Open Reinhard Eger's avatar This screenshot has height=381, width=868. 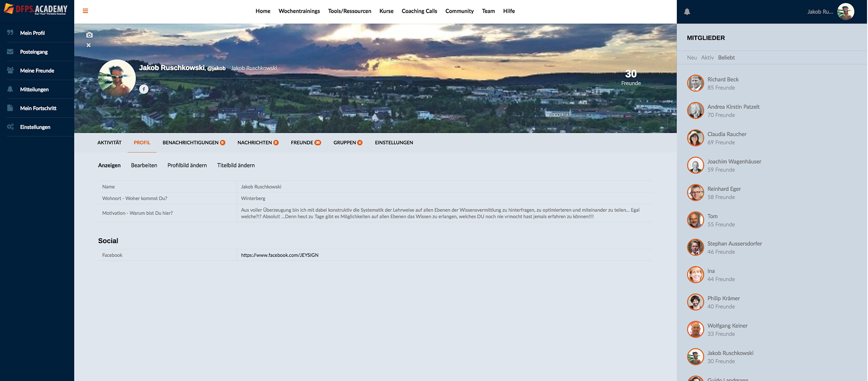click(695, 193)
